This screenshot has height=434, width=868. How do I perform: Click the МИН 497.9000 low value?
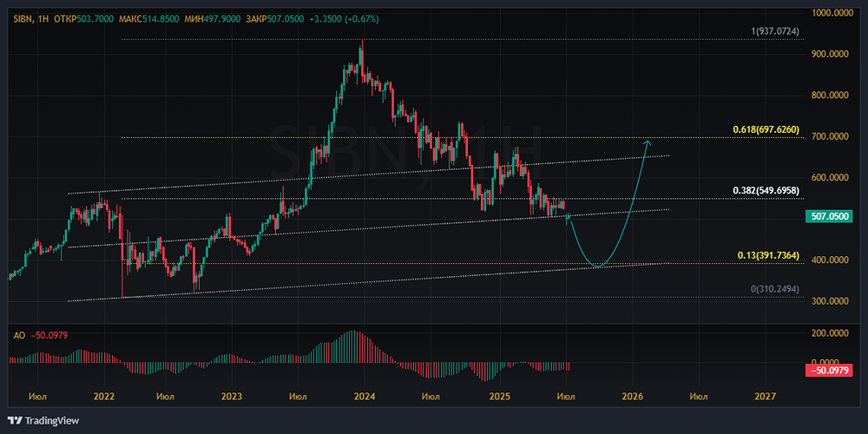tap(212, 19)
